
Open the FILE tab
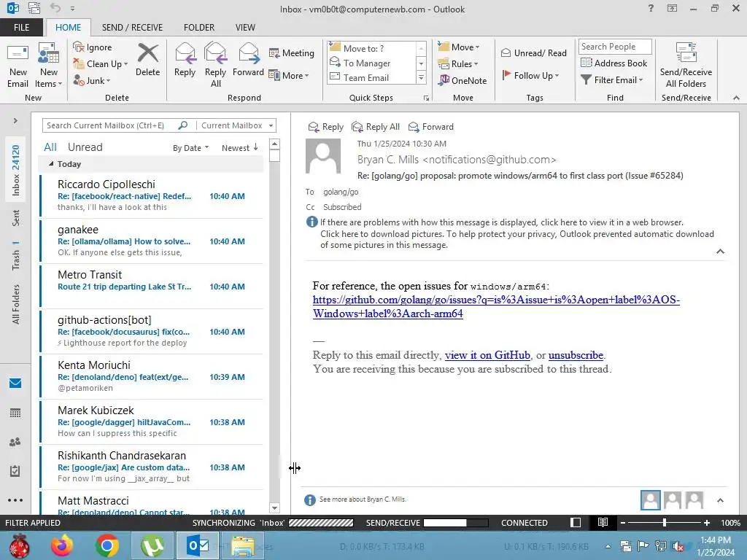pos(21,27)
